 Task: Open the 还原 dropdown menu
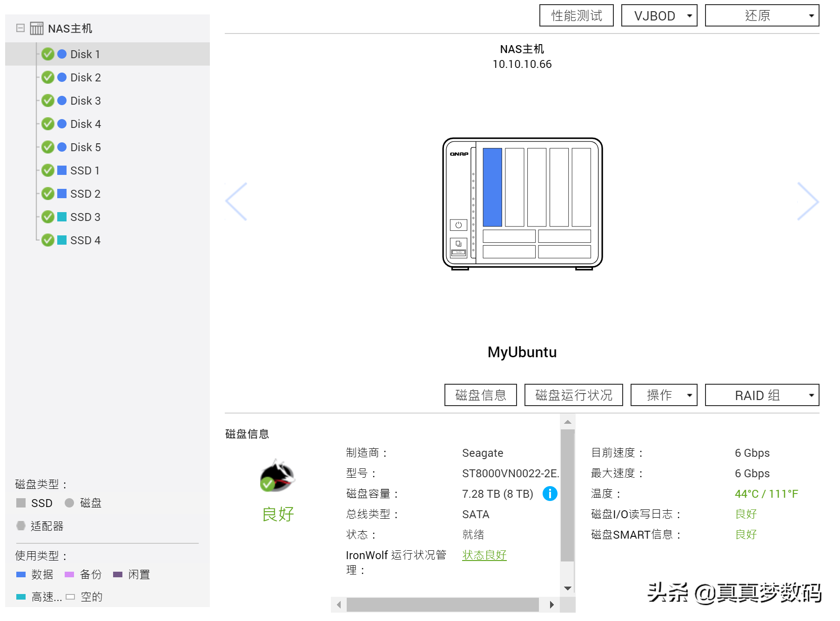tap(762, 16)
